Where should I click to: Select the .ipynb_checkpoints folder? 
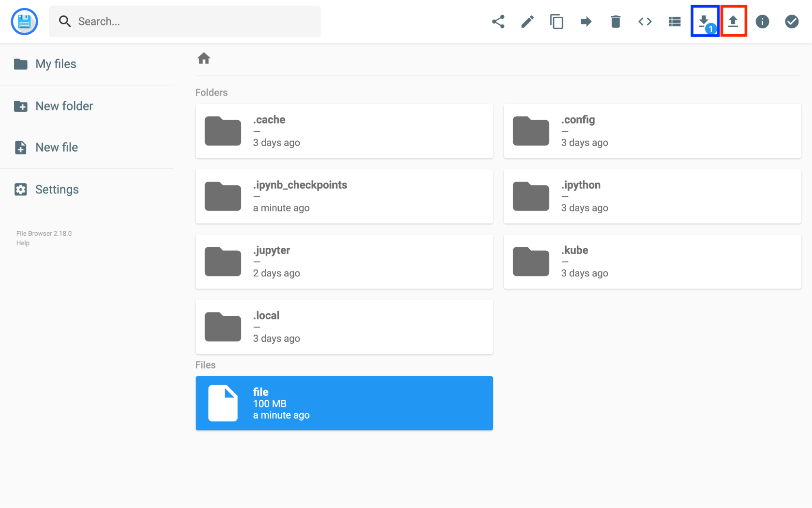(344, 196)
